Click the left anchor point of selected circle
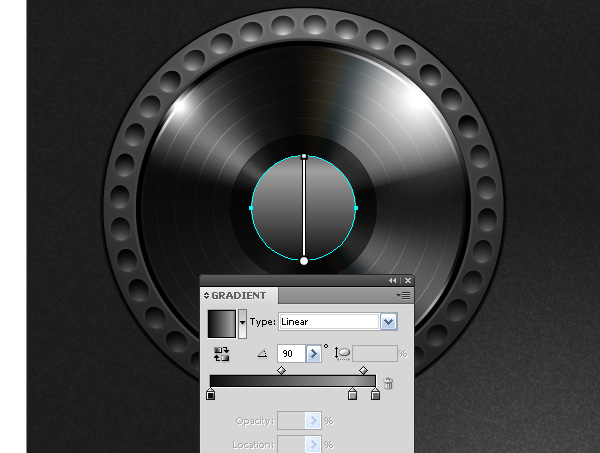This screenshot has height=453, width=600. point(251,208)
